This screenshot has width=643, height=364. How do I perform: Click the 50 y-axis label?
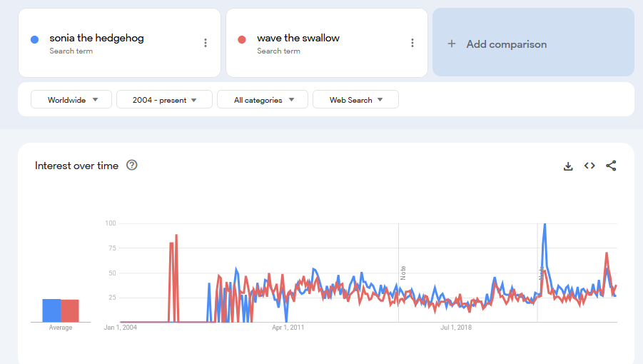click(x=112, y=273)
